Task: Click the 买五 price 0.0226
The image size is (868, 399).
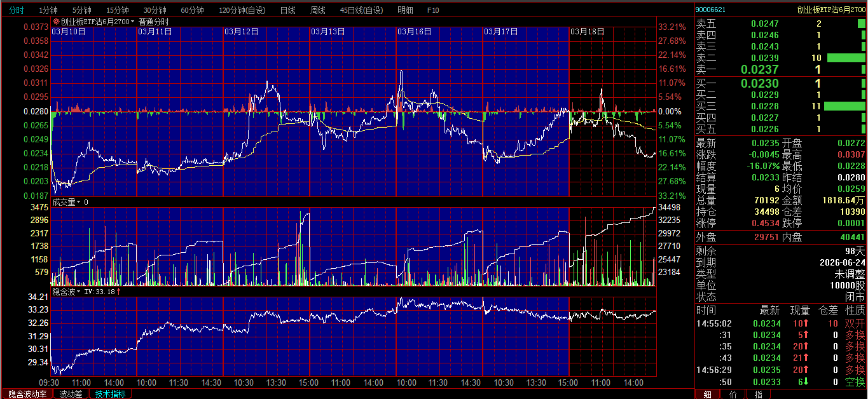Action: pos(765,129)
